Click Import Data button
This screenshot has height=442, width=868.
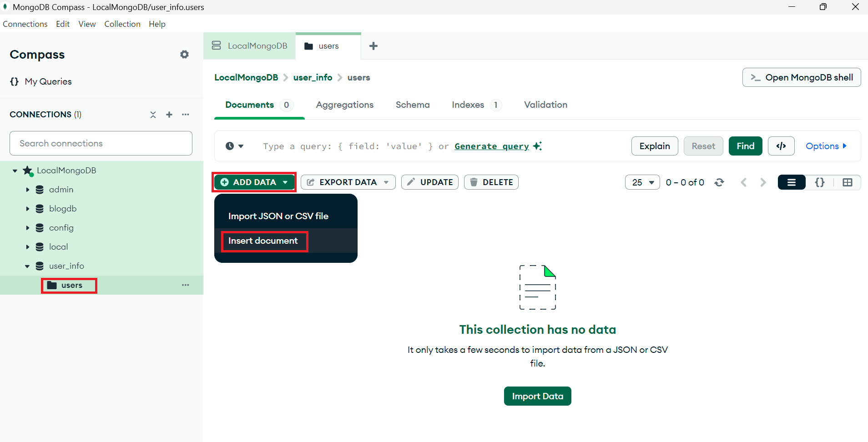click(537, 396)
